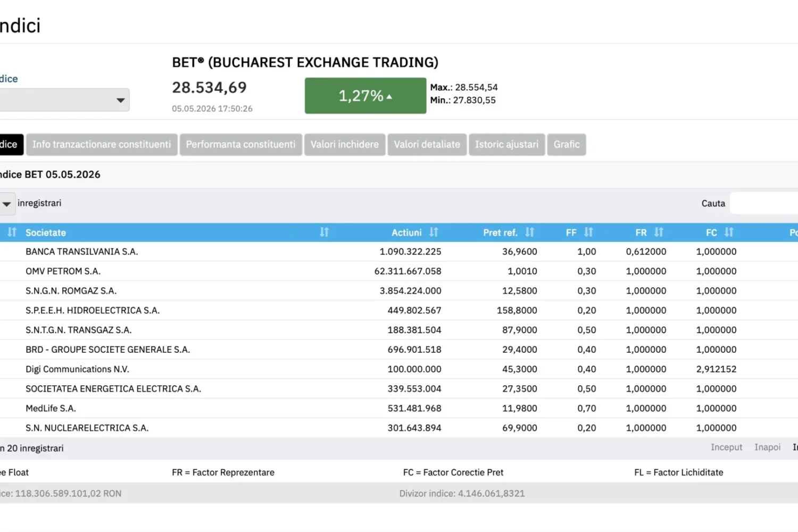The height and width of the screenshot is (532, 798).
Task: Sort by FF using its arrows icon
Action: pos(588,232)
